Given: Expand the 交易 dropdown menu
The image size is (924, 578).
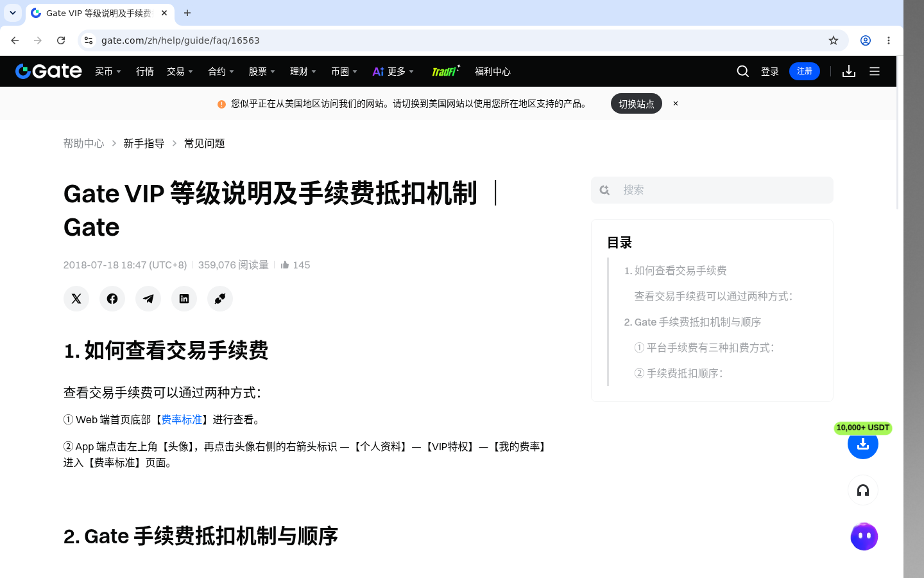Looking at the screenshot, I should (x=180, y=71).
